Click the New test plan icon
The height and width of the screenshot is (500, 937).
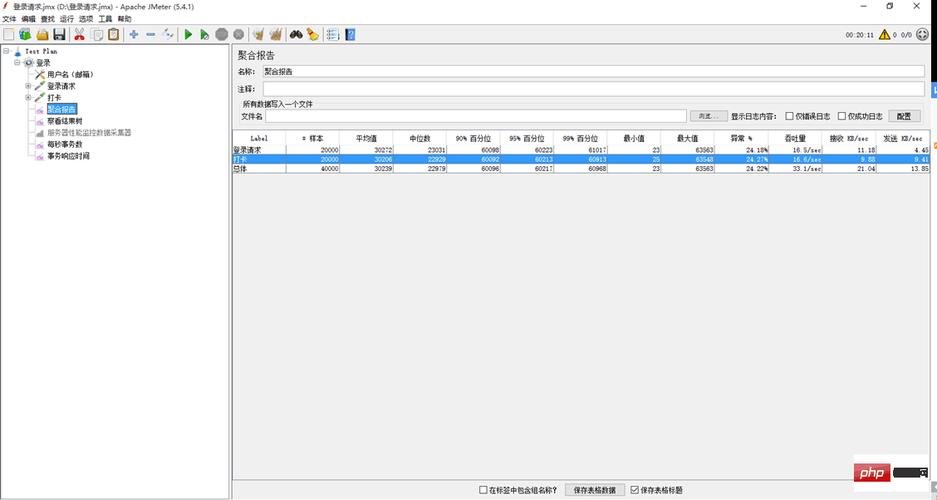coord(8,35)
